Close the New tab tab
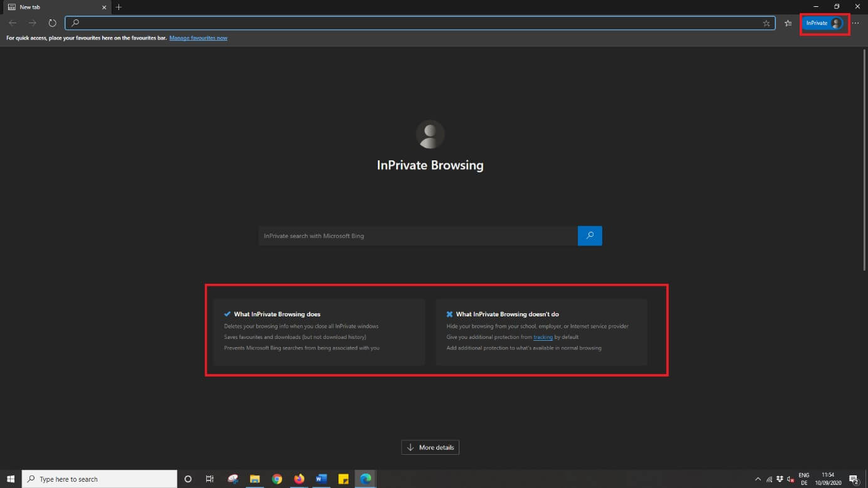The image size is (868, 488). tap(104, 8)
